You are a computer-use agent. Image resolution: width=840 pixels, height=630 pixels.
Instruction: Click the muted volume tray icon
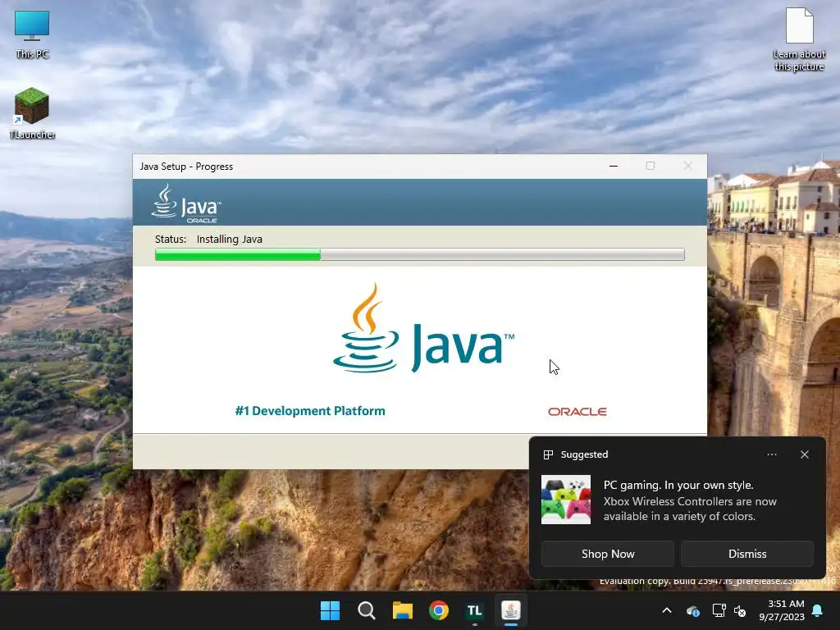pos(741,610)
